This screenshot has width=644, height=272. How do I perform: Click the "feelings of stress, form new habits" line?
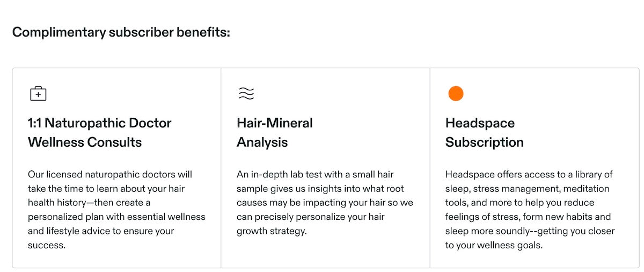click(528, 217)
